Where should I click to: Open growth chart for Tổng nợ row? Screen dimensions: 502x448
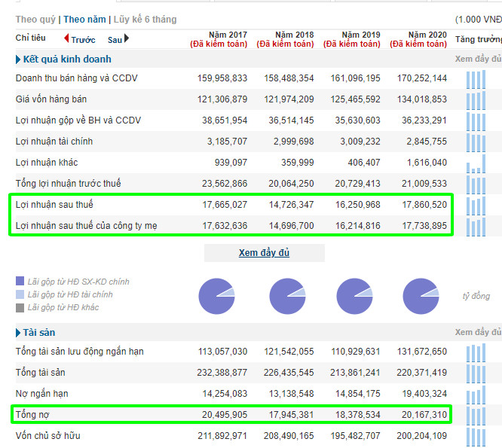[476, 416]
